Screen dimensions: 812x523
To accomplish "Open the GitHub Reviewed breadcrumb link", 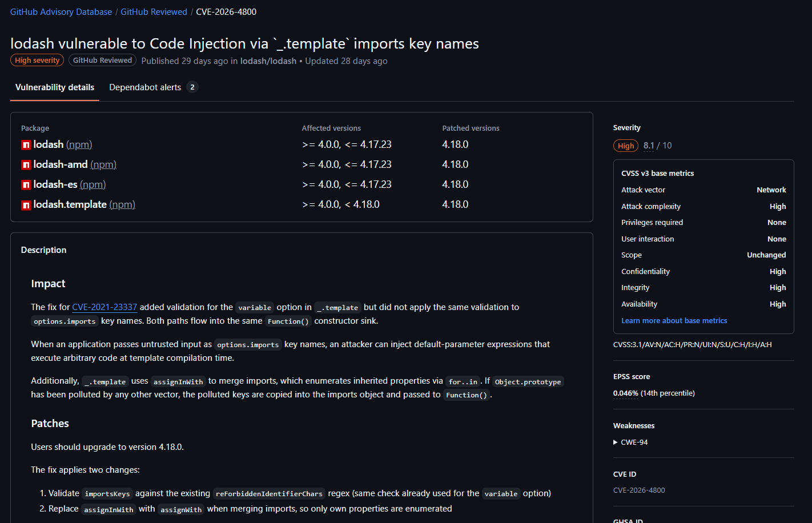I will 154,12.
